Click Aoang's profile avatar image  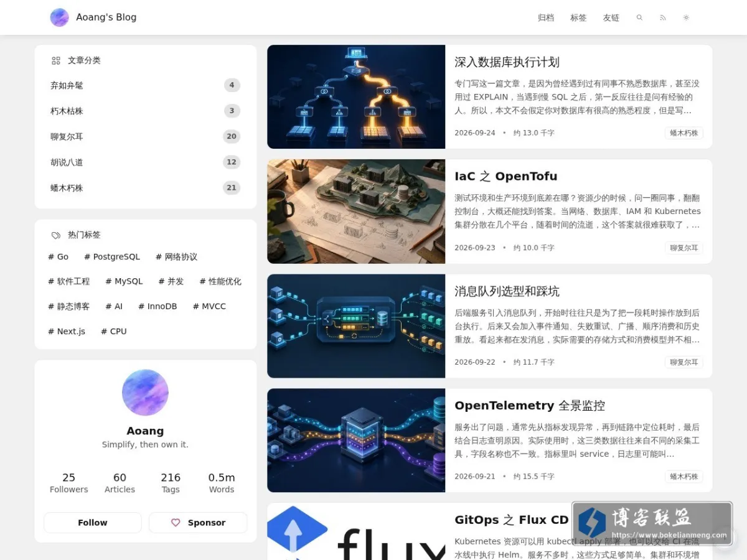145,393
